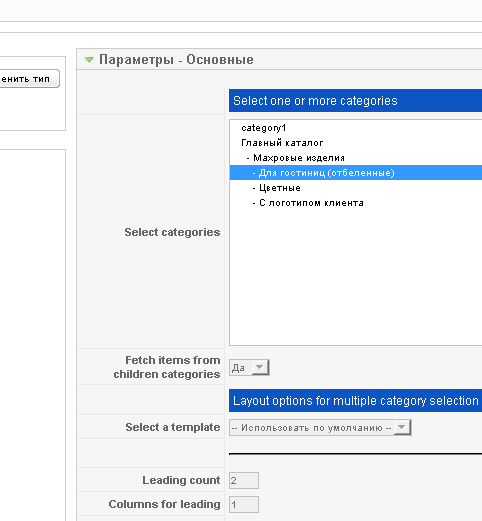This screenshot has width=482, height=521.
Task: Click the Leading count input field
Action: (x=244, y=480)
